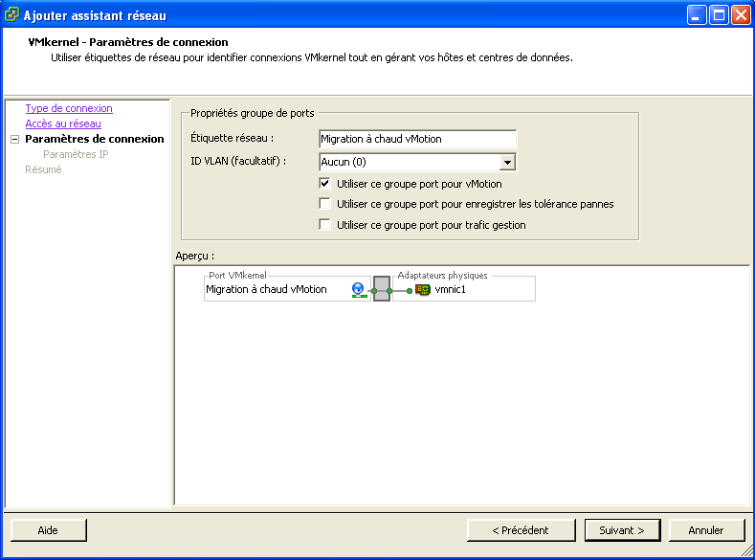Image resolution: width=755 pixels, height=560 pixels.
Task: Disable vMotion for this port group
Action: click(325, 184)
